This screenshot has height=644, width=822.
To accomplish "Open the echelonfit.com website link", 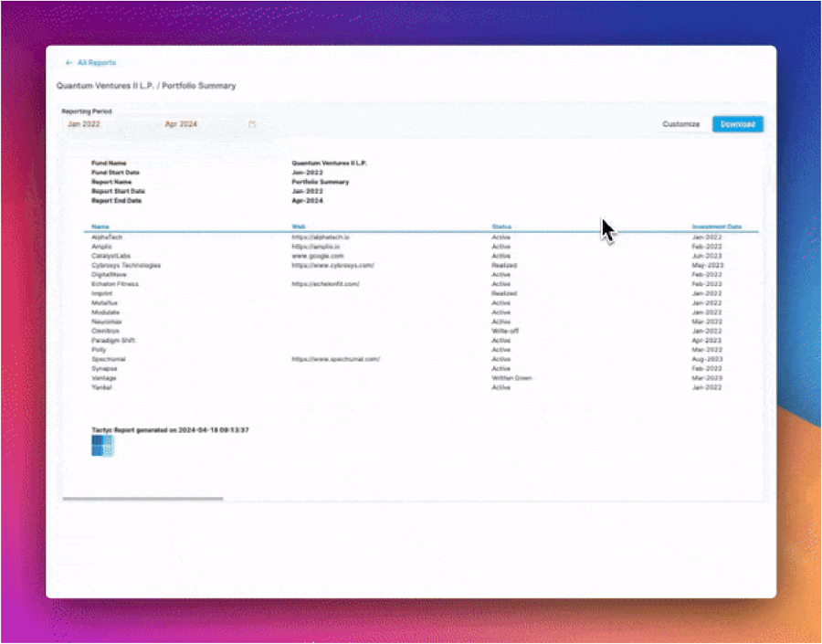I will (x=325, y=284).
